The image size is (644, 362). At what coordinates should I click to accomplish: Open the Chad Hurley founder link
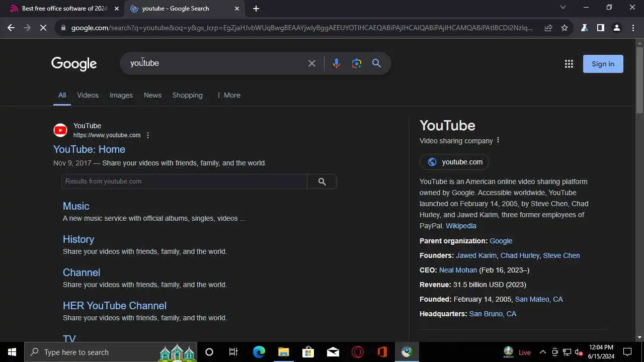pyautogui.click(x=520, y=255)
